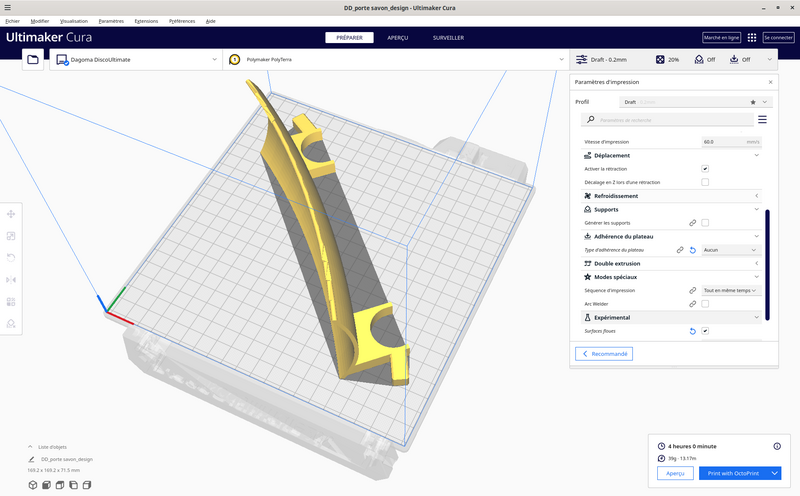The height and width of the screenshot is (496, 800).
Task: Click link icon for Générer les supports
Action: (692, 223)
